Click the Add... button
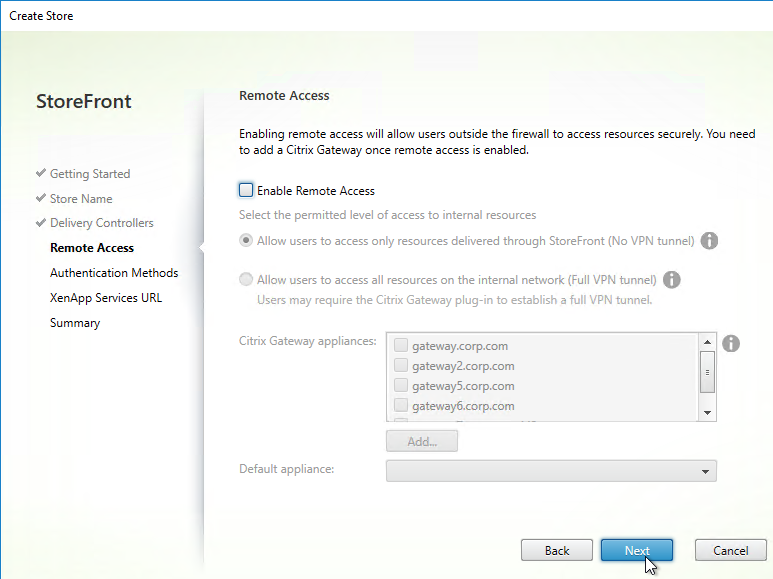Screen dimensions: 773x579 point(422,441)
